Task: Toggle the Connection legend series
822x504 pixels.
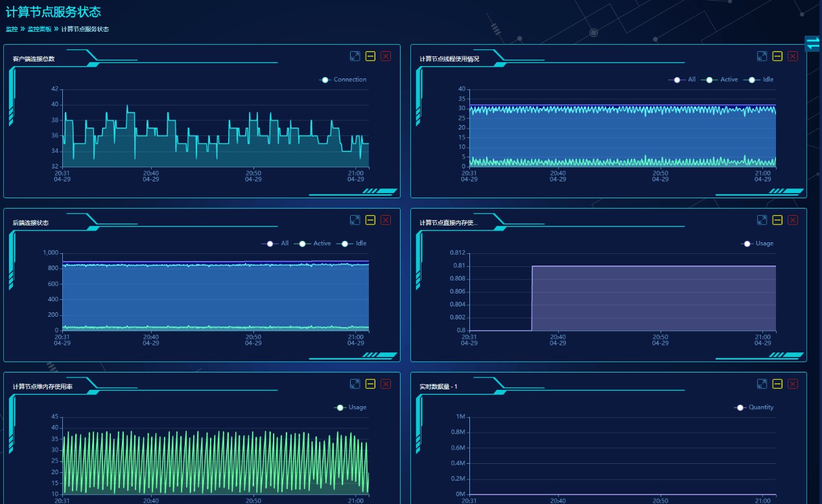Action: click(343, 80)
